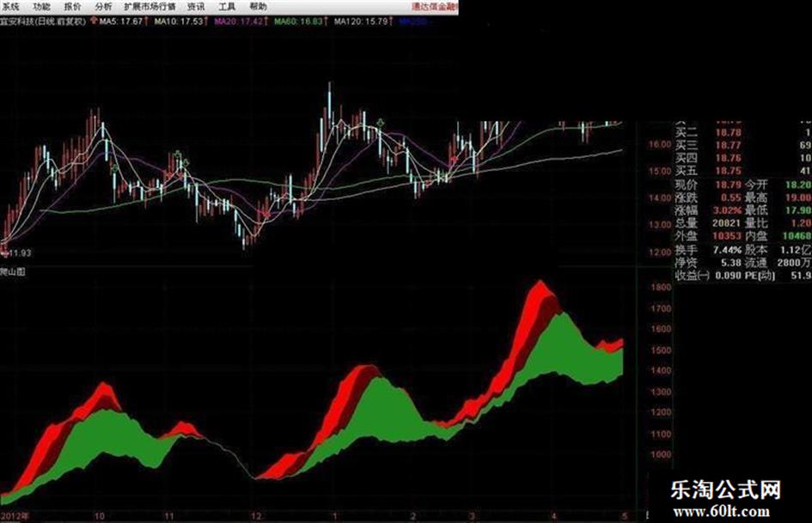This screenshot has width=812, height=523.
Task: Click month 3 on the time axis
Action: (x=472, y=516)
